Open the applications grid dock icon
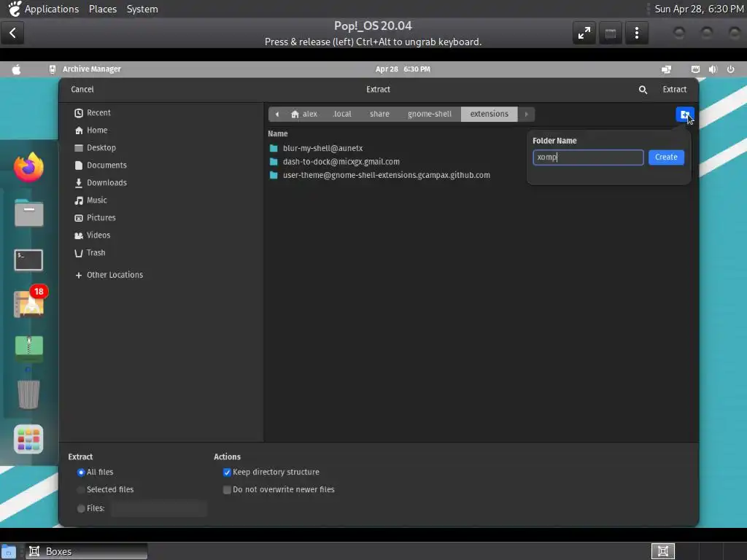This screenshot has width=747, height=560. pyautogui.click(x=28, y=439)
